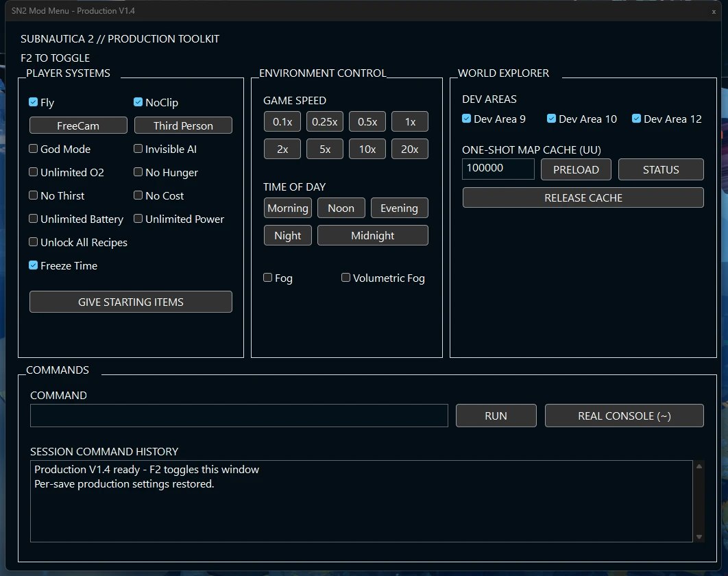Change time of day to Noon
728x576 pixels.
(x=341, y=208)
